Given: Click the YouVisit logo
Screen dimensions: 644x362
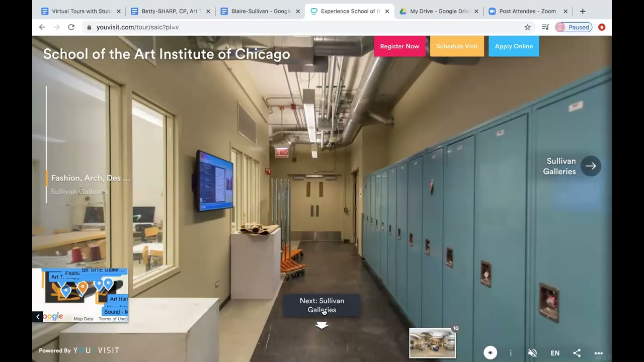Looking at the screenshot, I should pos(96,350).
